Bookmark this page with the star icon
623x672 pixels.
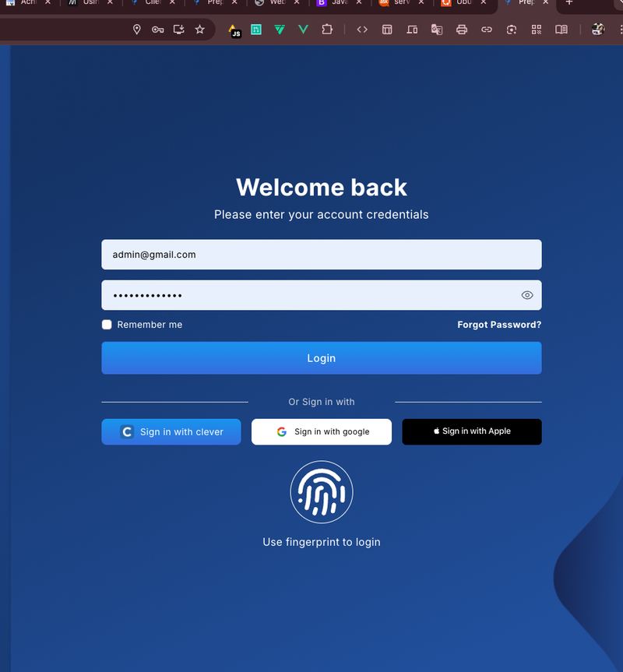pos(199,30)
